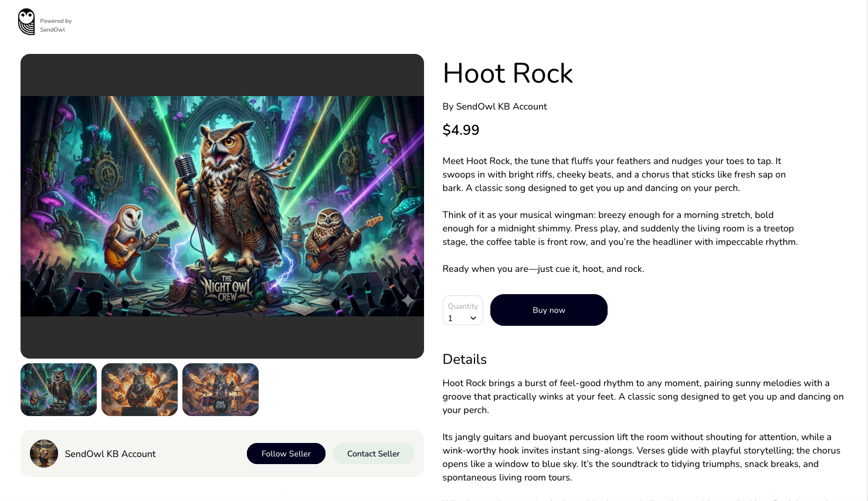Click the Powered by SendOwl text
The height and width of the screenshot is (501, 868).
tap(56, 25)
